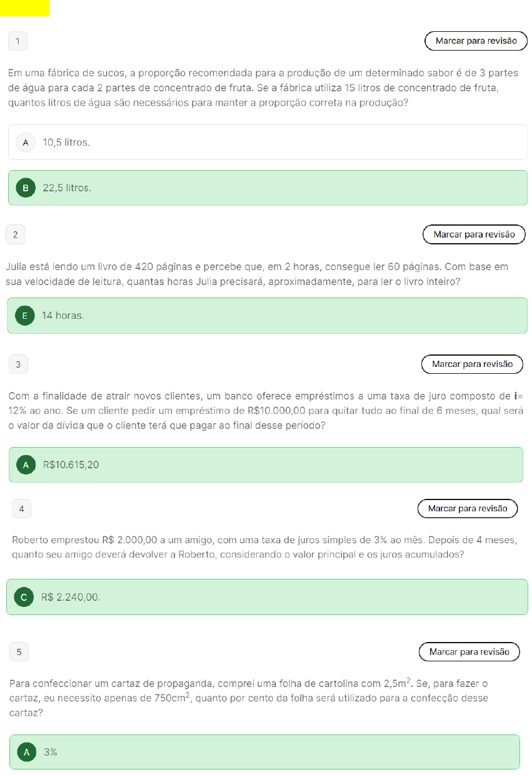Image resolution: width=532 pixels, height=777 pixels.
Task: Mark question 5 for review
Action: click(x=469, y=652)
